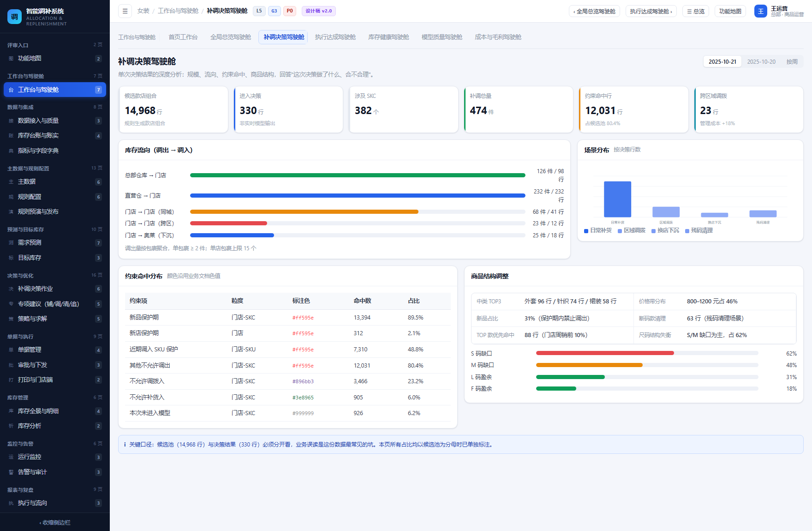
Task: Switch to 成本与毛利驾驶舱 tab
Action: [x=498, y=37]
